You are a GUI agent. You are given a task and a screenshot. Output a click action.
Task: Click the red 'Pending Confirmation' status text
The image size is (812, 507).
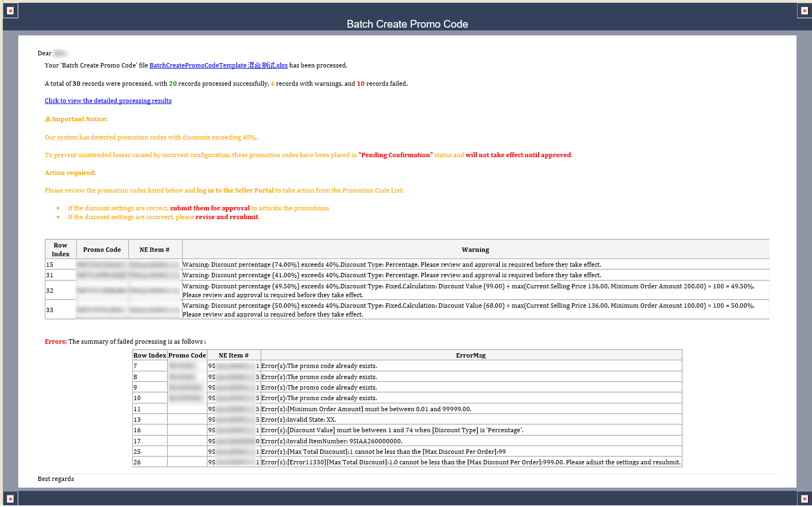click(395, 155)
